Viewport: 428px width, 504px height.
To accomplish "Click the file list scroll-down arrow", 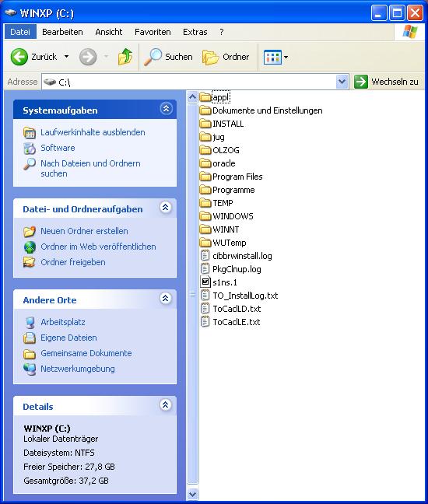I will [192, 494].
